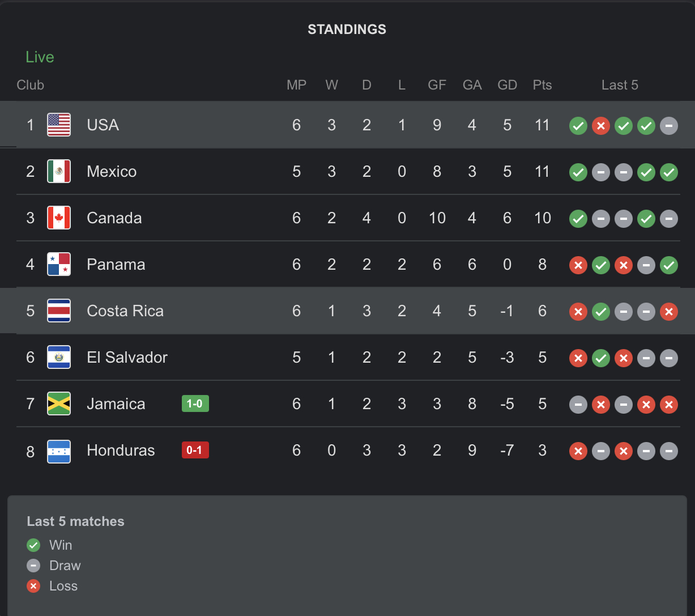Click the Costa Rica flag icon
The width and height of the screenshot is (695, 616).
[x=59, y=311]
